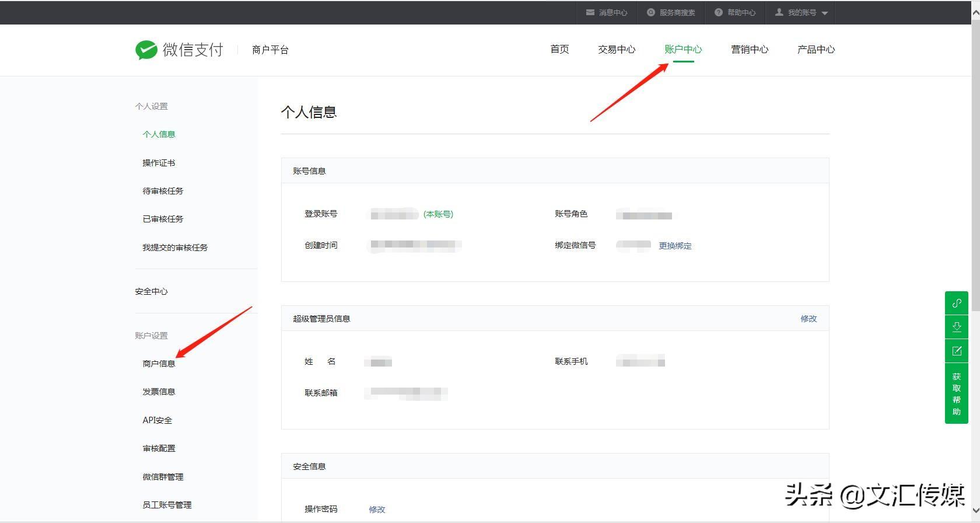Open 待审核任务 in the sidebar

(x=163, y=191)
